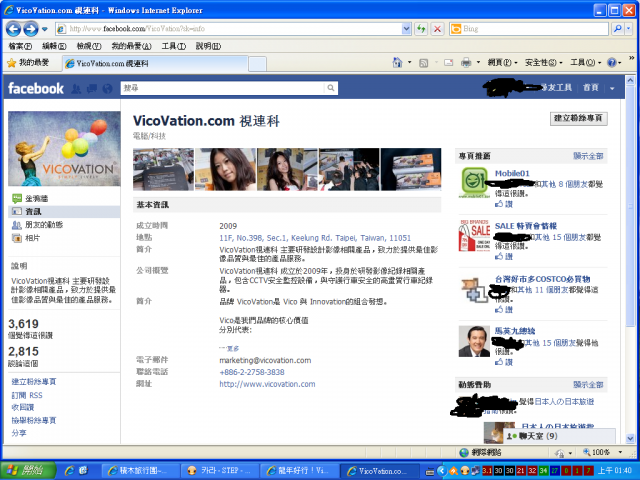The image size is (640, 480).
Task: Click 訂閱 RSS in the left sidebar
Action: pyautogui.click(x=27, y=395)
